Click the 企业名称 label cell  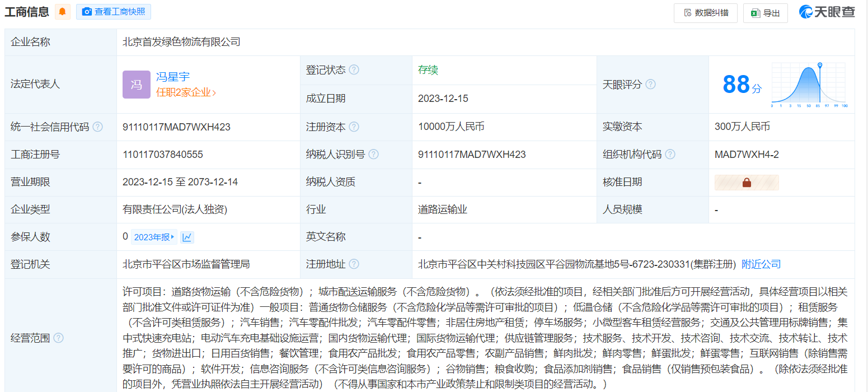point(60,42)
